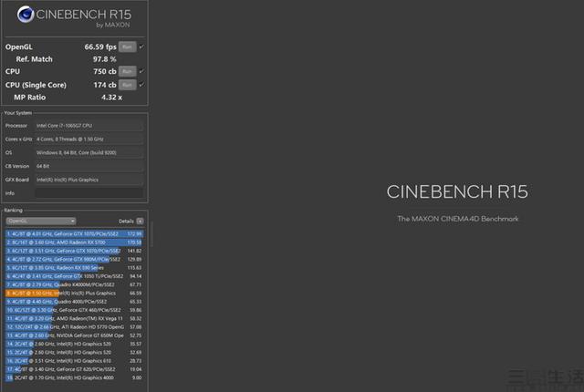Run the OpenGL benchmark

[x=128, y=46]
